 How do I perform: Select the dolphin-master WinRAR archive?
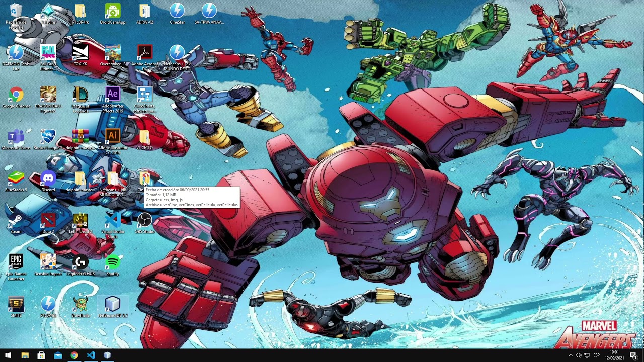pyautogui.click(x=80, y=140)
